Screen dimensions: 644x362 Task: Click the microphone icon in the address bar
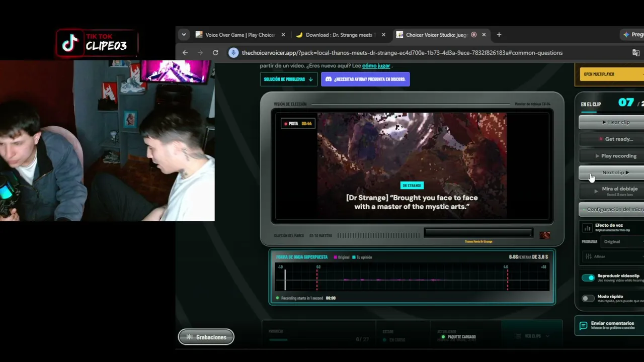pyautogui.click(x=233, y=53)
